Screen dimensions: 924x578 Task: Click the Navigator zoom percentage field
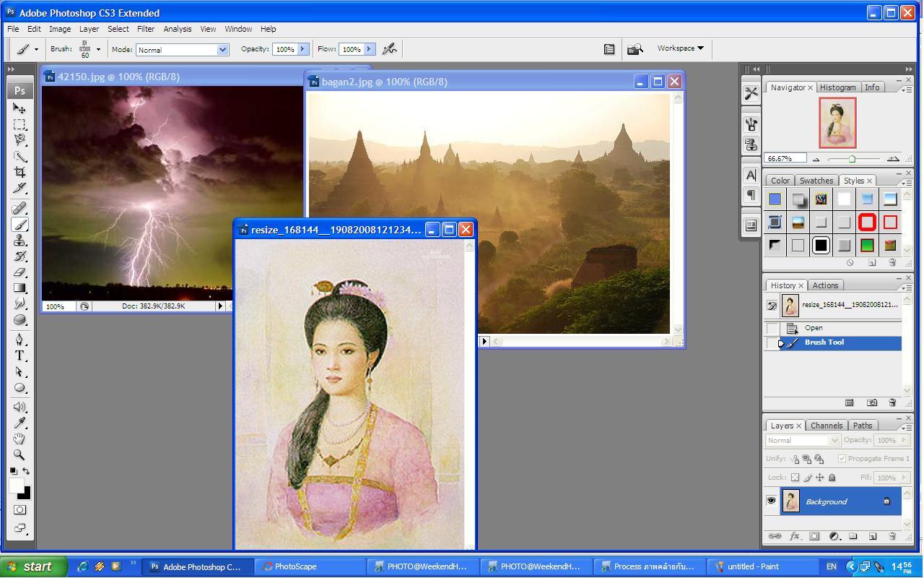point(785,158)
